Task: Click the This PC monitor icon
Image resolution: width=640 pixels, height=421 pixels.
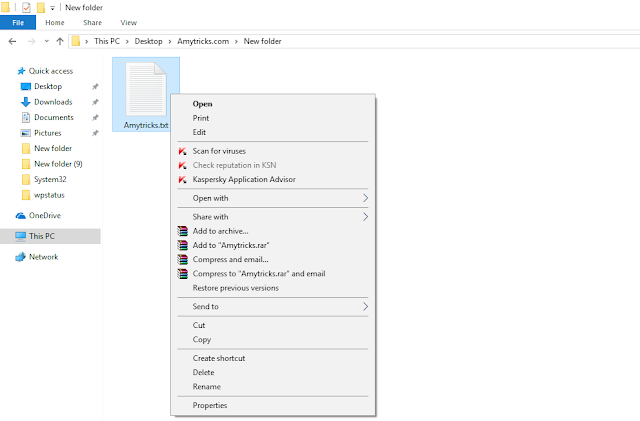Action: pyautogui.click(x=20, y=236)
